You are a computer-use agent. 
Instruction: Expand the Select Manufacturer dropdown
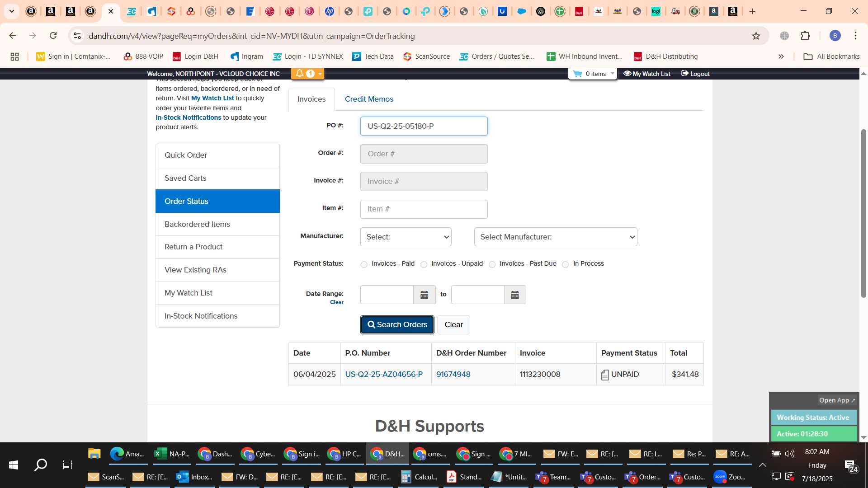tap(556, 237)
